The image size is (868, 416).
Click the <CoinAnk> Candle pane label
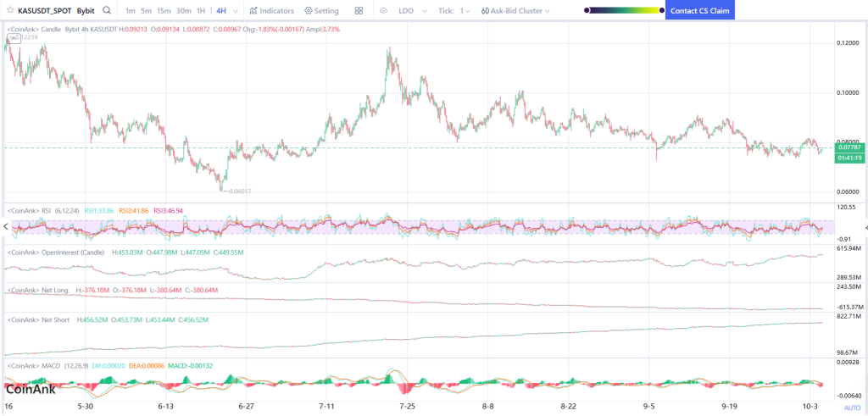[x=34, y=29]
